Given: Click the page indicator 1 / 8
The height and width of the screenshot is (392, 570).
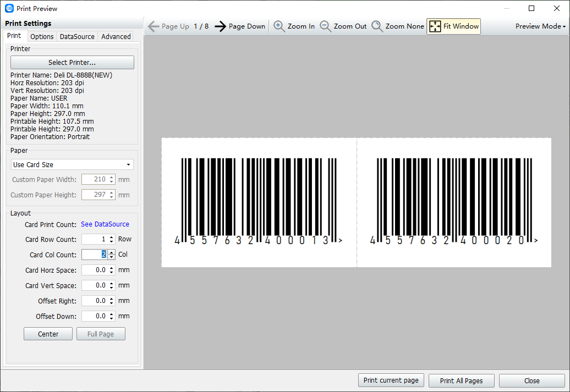Looking at the screenshot, I should [201, 26].
